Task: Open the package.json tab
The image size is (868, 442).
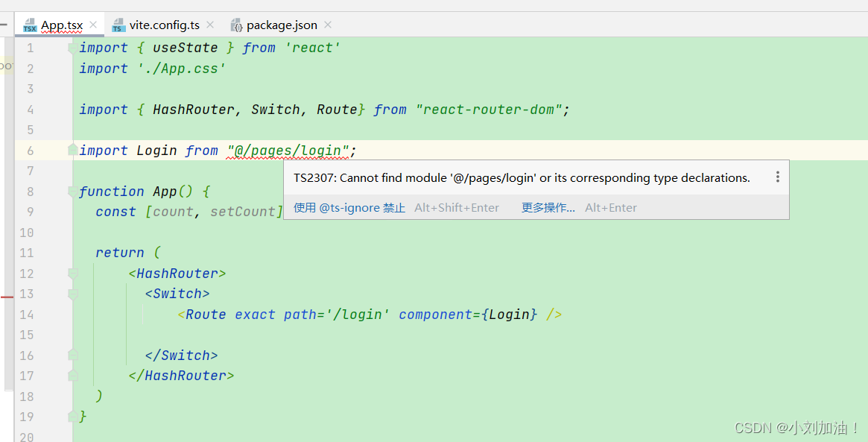Action: click(281, 25)
